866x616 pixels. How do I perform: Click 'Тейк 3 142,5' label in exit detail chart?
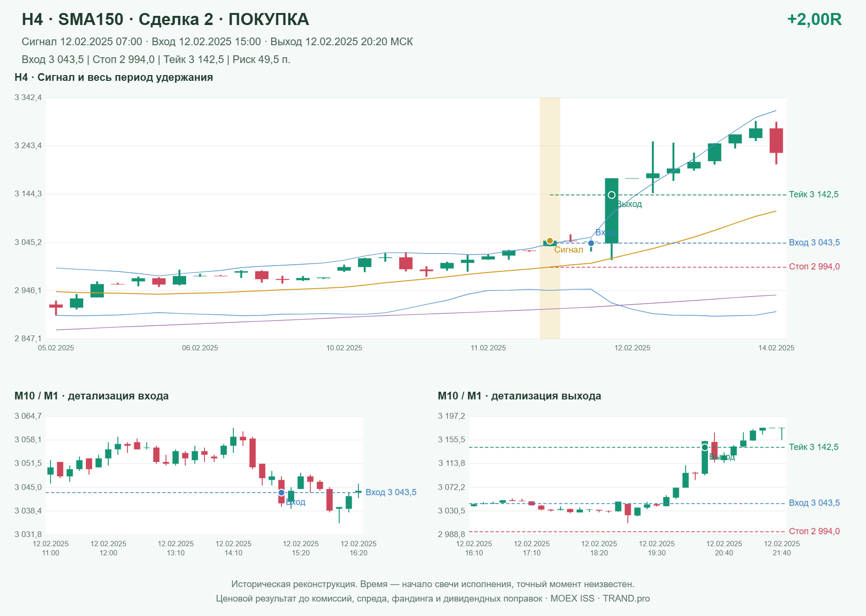click(814, 447)
